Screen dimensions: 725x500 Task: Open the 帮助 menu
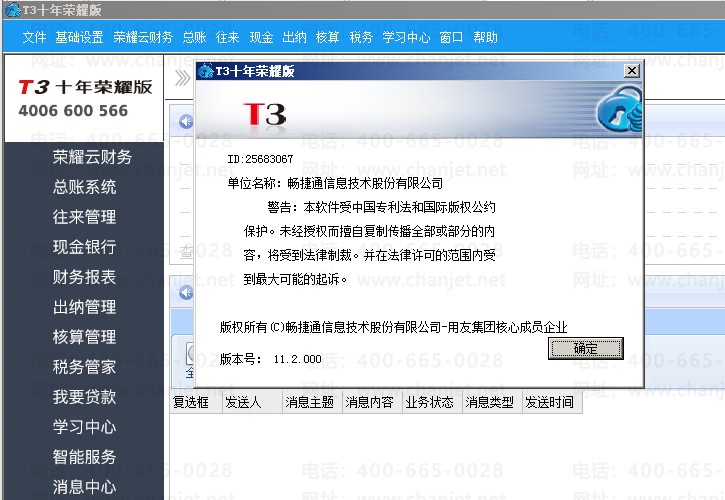tap(485, 37)
